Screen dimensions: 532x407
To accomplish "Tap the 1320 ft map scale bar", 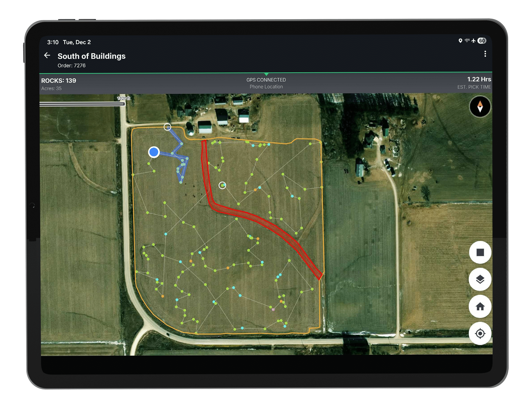I will [83, 103].
